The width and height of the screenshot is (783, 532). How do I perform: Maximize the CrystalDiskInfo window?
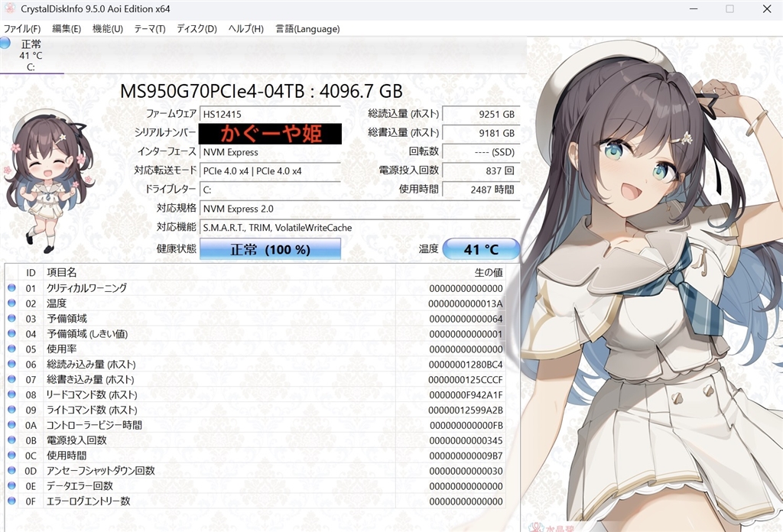pyautogui.click(x=729, y=9)
